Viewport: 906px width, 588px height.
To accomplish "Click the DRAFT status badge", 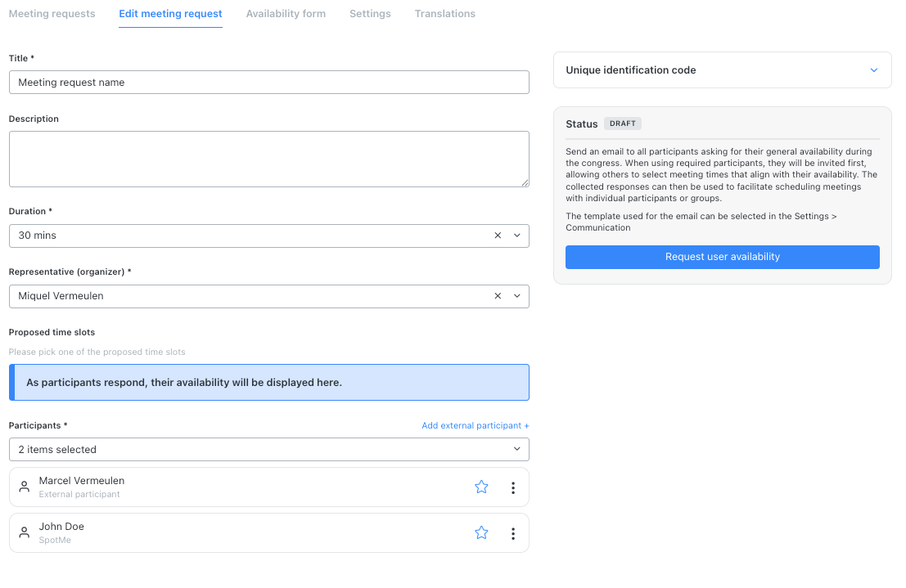I will [623, 123].
